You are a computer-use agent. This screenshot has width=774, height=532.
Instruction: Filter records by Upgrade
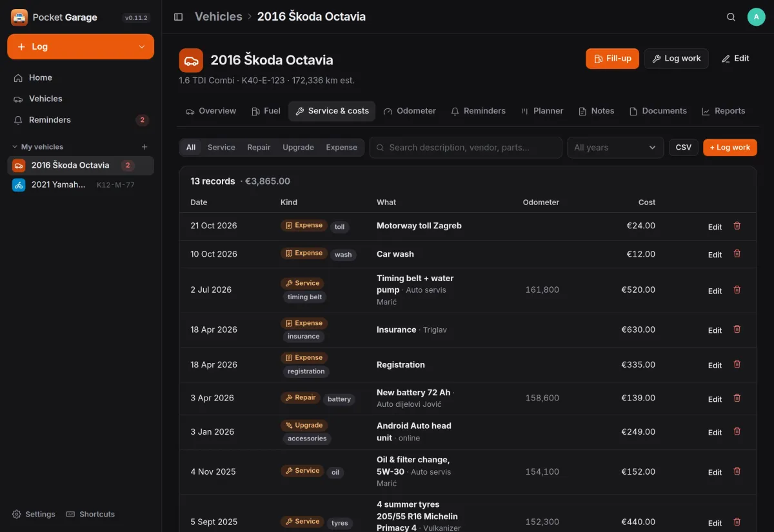coord(298,148)
